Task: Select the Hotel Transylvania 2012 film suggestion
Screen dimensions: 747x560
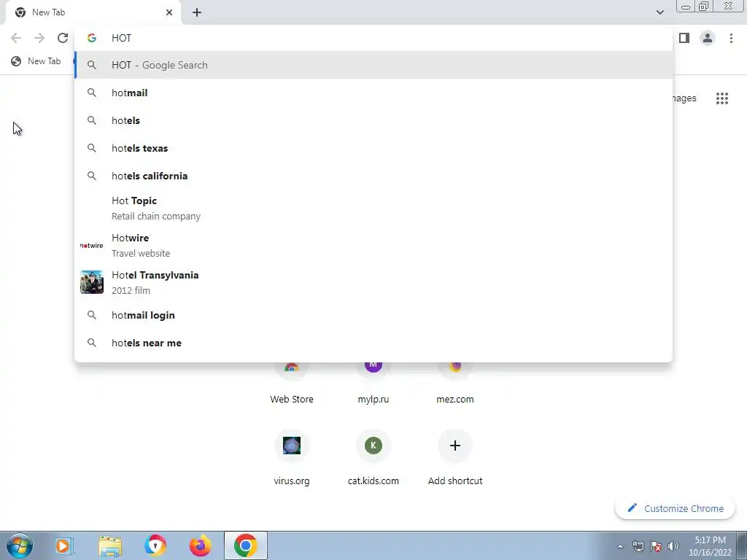Action: point(374,282)
